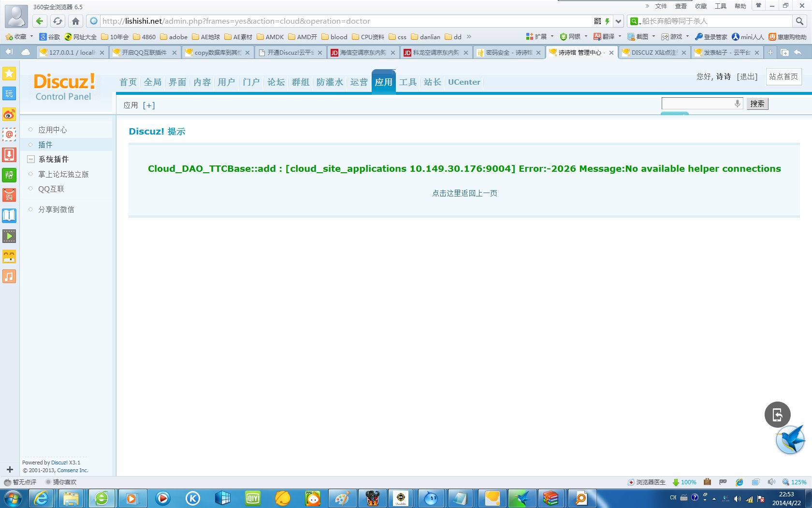Open the 扩展 extensions dropdown

540,37
